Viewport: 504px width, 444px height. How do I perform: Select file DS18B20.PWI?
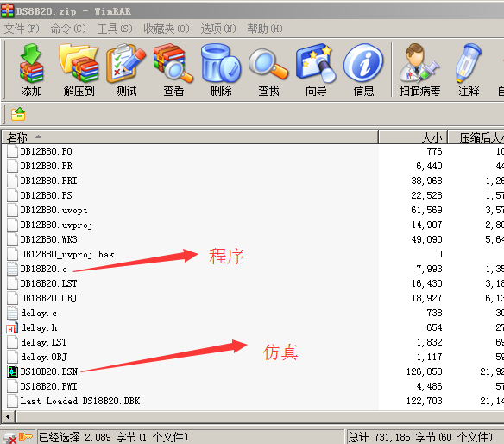pos(48,386)
